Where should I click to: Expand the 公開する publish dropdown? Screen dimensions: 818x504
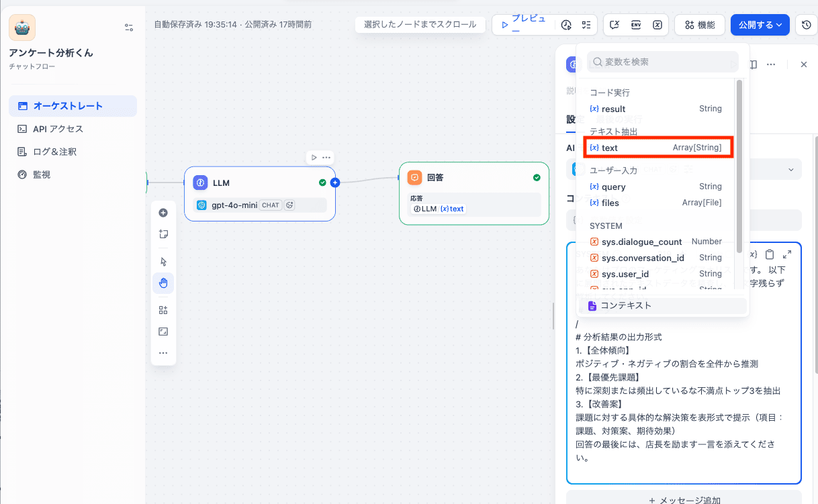click(759, 25)
